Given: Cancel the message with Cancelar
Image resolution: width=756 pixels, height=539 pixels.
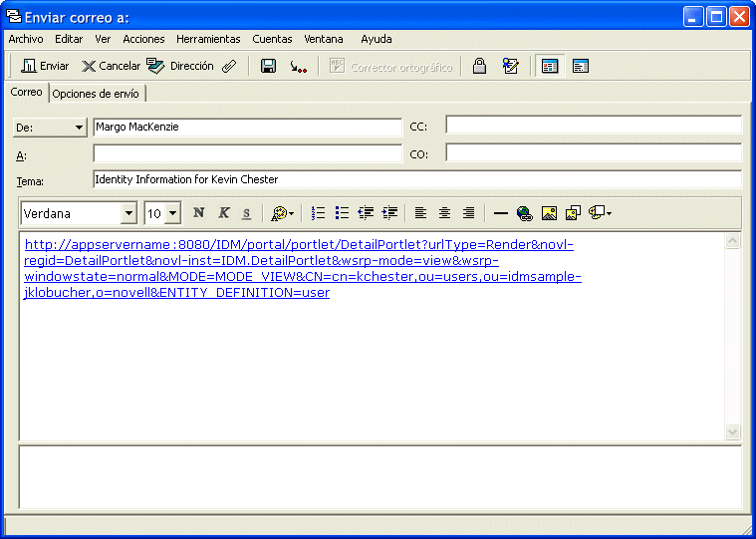Looking at the screenshot, I should point(111,66).
